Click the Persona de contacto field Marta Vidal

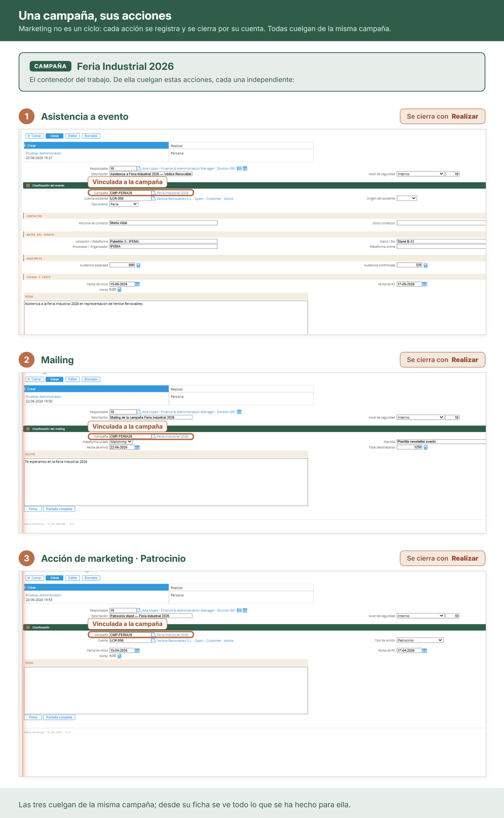point(163,223)
